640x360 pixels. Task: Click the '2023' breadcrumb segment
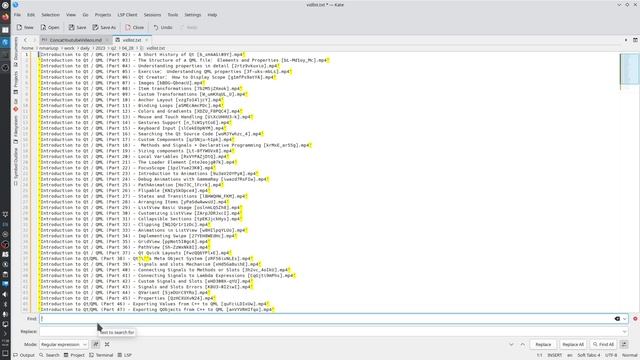[x=100, y=48]
